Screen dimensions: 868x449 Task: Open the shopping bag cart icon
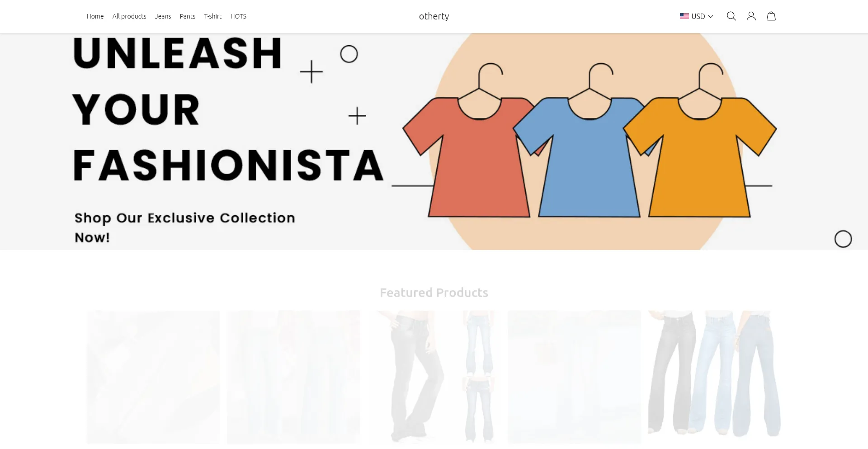click(x=771, y=16)
